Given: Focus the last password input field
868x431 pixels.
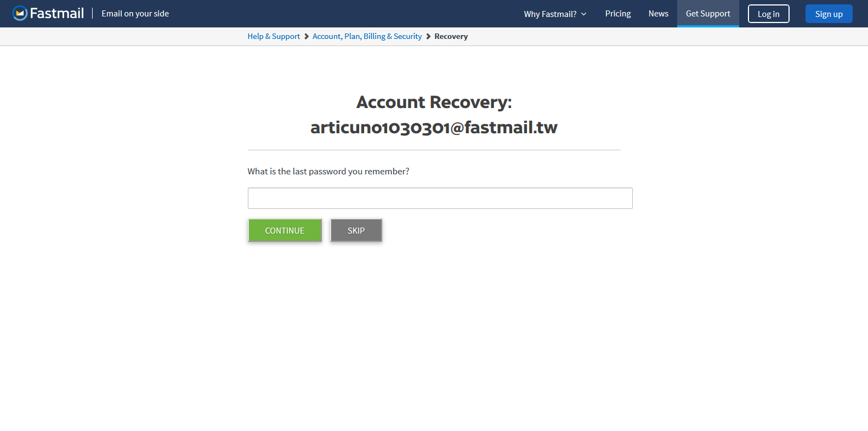Looking at the screenshot, I should (x=440, y=198).
